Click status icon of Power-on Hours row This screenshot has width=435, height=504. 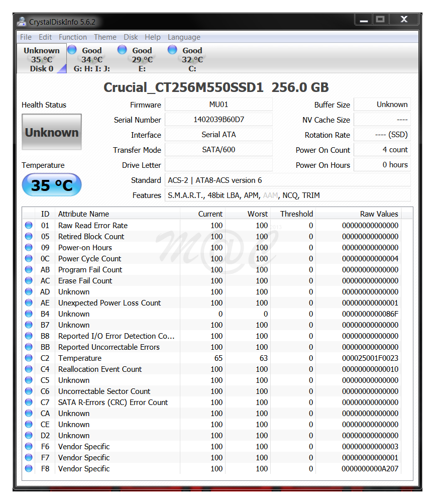pyautogui.click(x=29, y=248)
